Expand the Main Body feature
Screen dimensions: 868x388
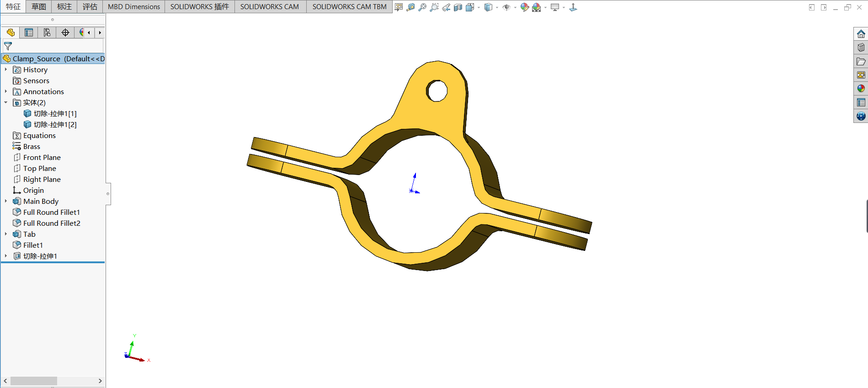coord(6,202)
